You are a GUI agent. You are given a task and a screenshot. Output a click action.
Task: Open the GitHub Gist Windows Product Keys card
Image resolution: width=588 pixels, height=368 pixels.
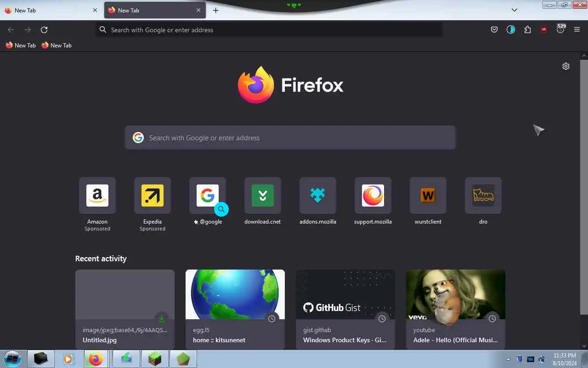(345, 310)
